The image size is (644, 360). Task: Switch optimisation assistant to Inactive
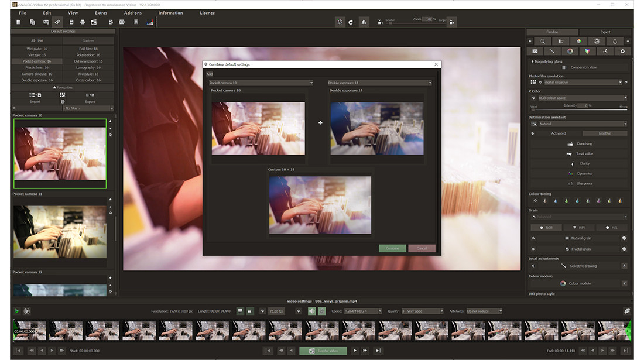click(604, 133)
